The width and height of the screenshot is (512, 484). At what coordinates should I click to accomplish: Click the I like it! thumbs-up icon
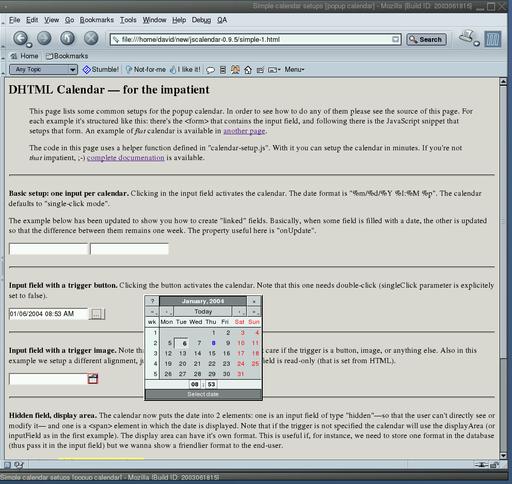pos(185,69)
